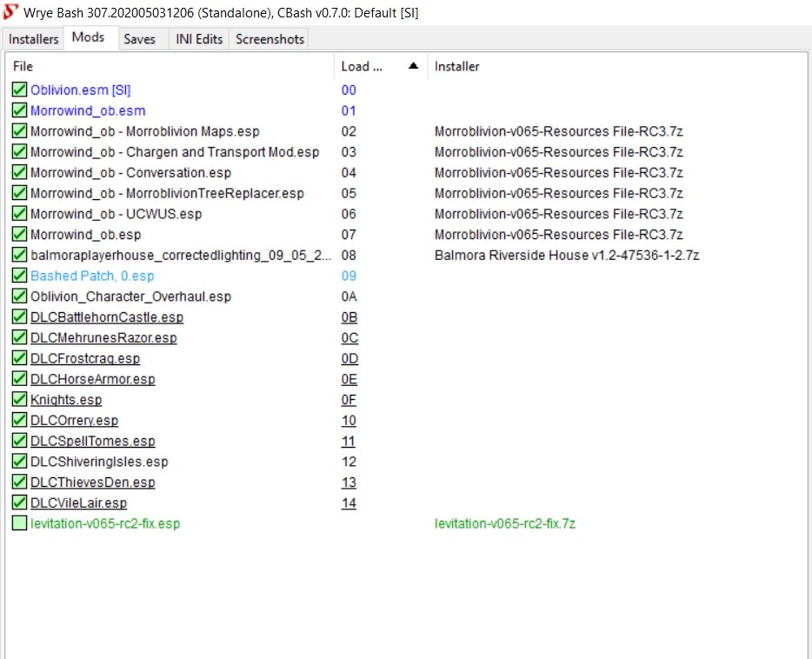812x659 pixels.
Task: Click installer entry for Morroblivion Maps.esp row
Action: 559,131
